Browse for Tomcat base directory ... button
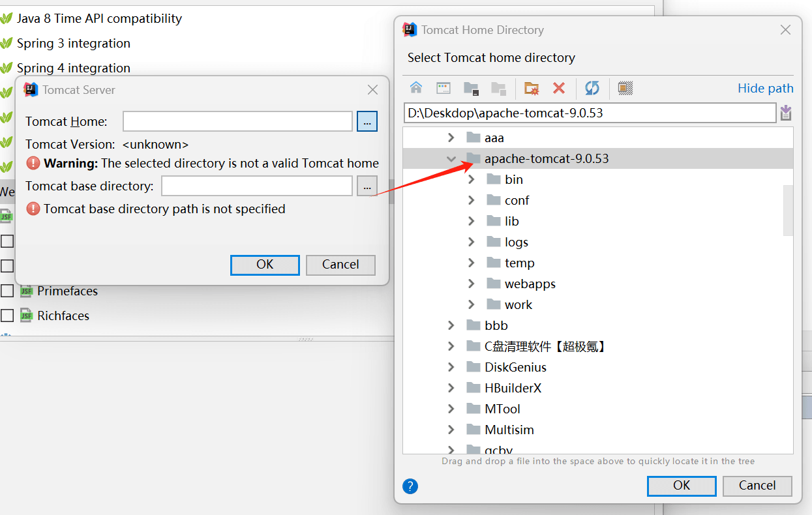The height and width of the screenshot is (515, 812). point(367,186)
